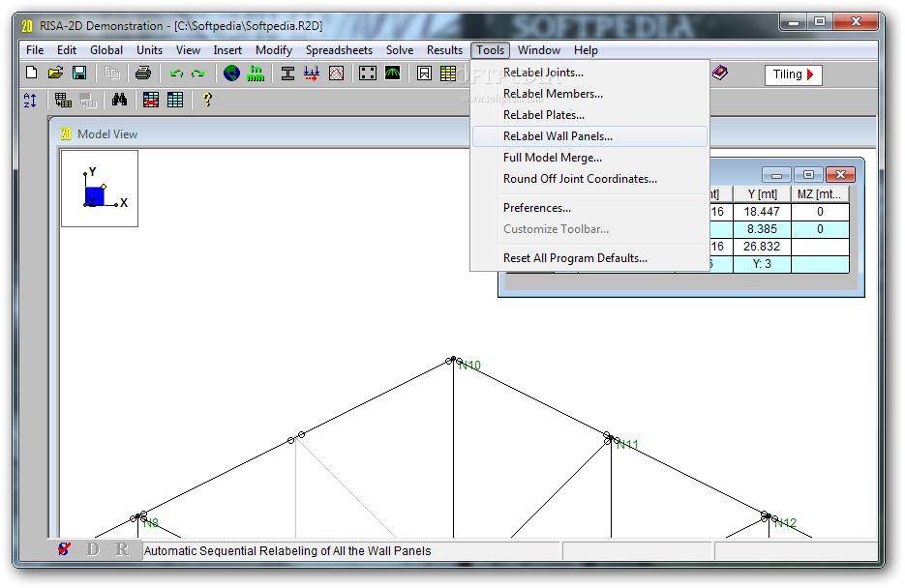Click the I-beam section icon
This screenshot has height=588, width=905.
pyautogui.click(x=287, y=73)
